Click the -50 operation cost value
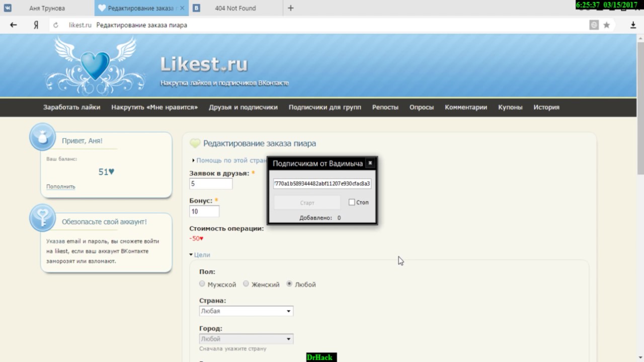This screenshot has width=644, height=362. click(x=196, y=238)
